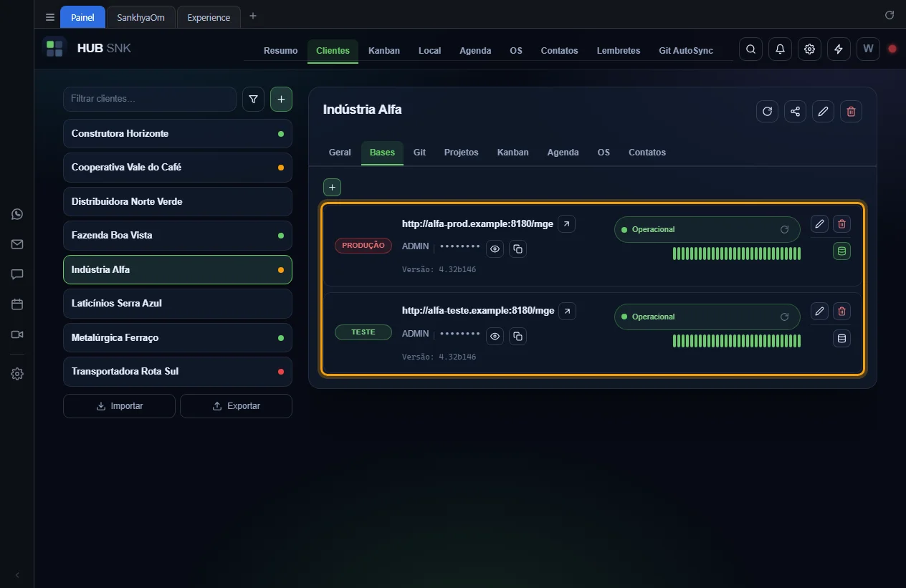Screen dimensions: 906x588
Task: Share the Indústria Alfa client
Action: (795, 111)
